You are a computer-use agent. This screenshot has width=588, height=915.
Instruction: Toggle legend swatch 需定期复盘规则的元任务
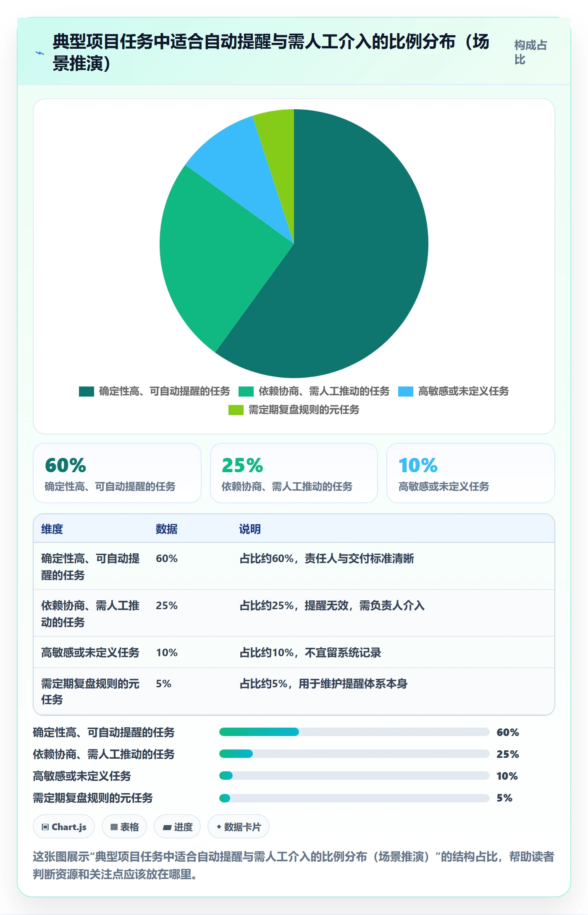pyautogui.click(x=236, y=410)
